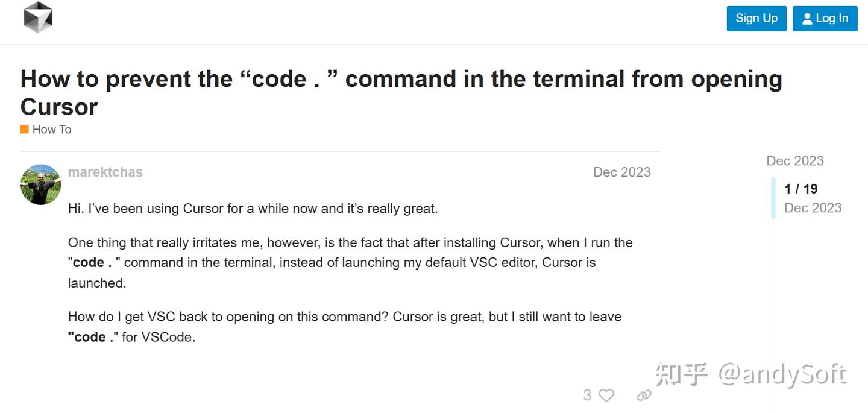Viewport: 868px width, 413px height.
Task: Click the person icon in Log In
Action: pyautogui.click(x=807, y=19)
